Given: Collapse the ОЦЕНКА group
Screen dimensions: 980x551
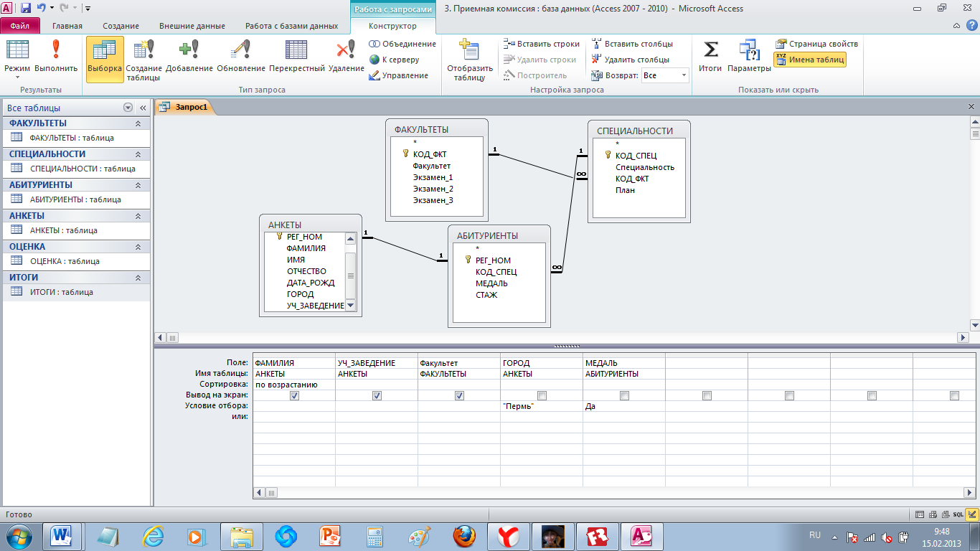Looking at the screenshot, I should pyautogui.click(x=138, y=247).
